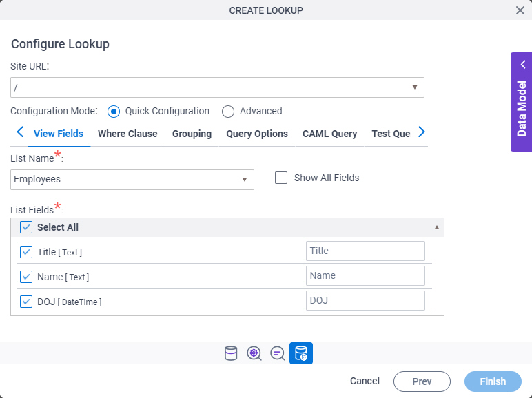Uncheck the DOJ [DateTime] field

(x=26, y=302)
